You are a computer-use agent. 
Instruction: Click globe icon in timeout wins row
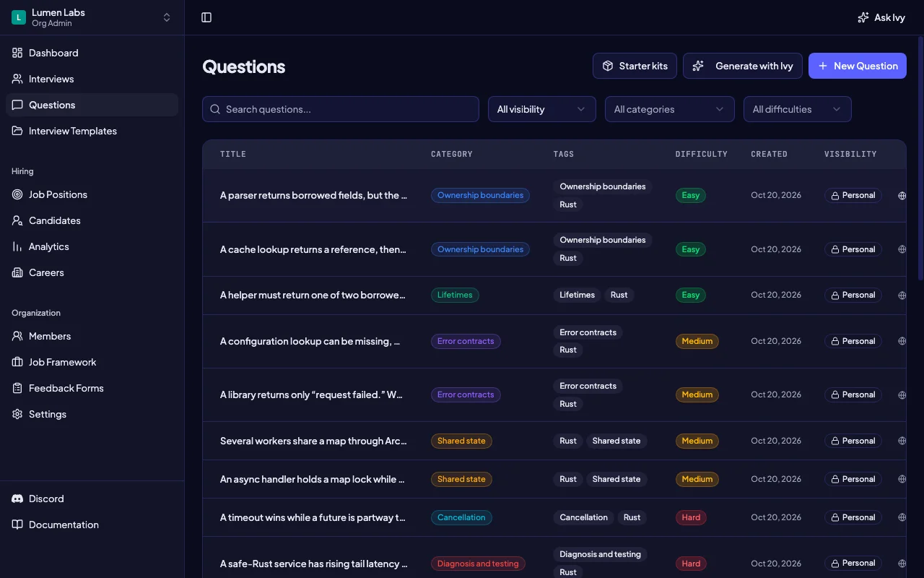902,517
